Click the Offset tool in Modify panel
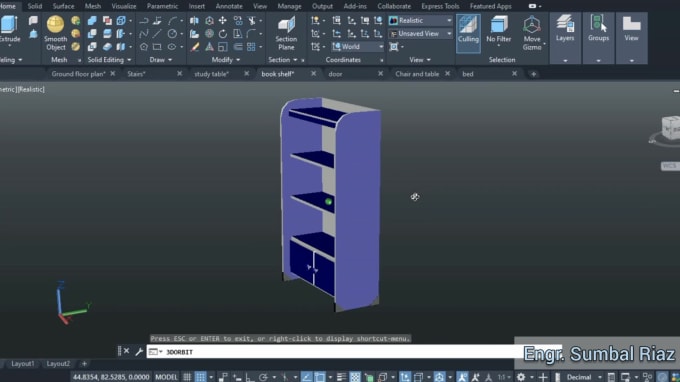The image size is (680, 382). coord(238,47)
